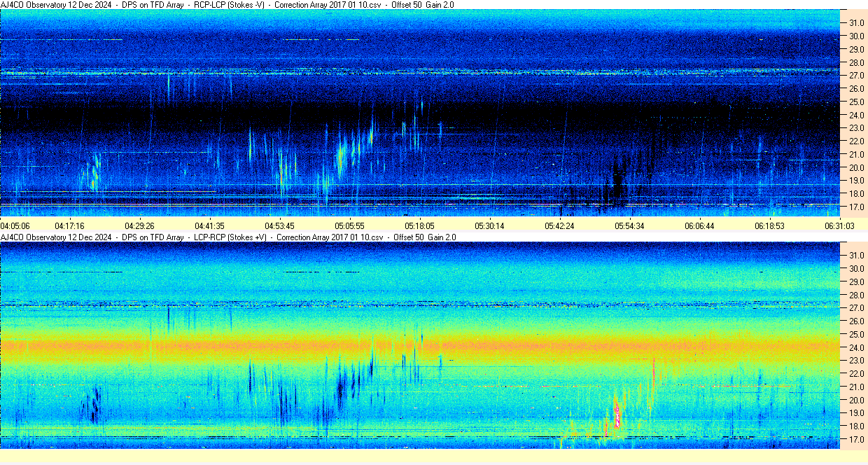Select 26.0 frequency label in Stokes +V plot

click(857, 321)
